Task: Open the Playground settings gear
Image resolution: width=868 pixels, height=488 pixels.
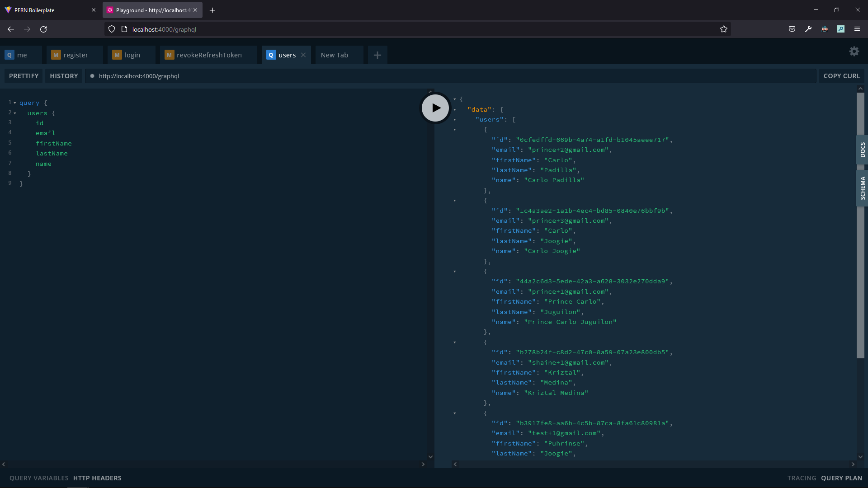Action: [x=854, y=52]
